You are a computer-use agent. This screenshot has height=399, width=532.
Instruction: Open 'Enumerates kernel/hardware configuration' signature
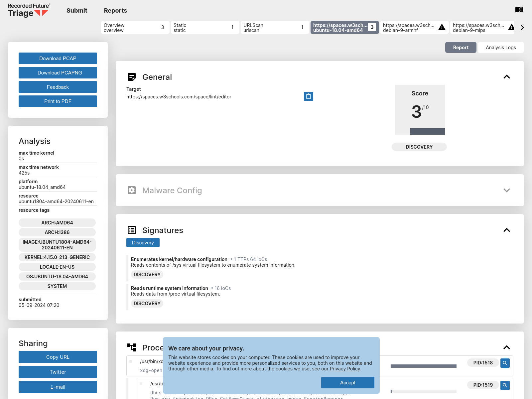coord(179,259)
